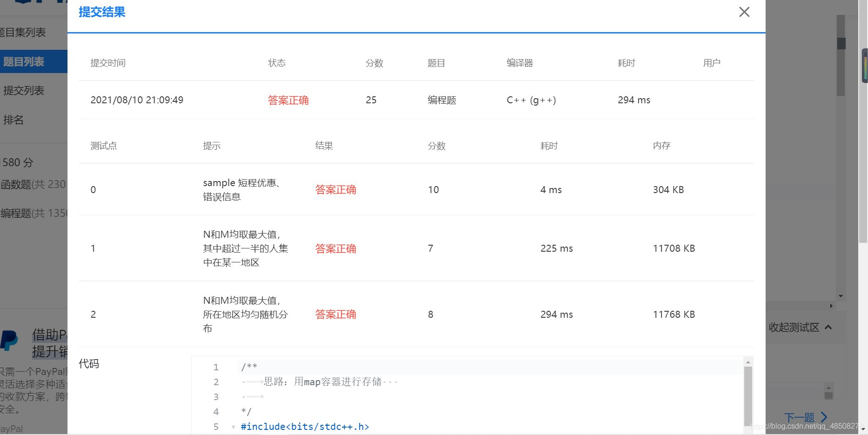Image resolution: width=868 pixels, height=435 pixels.
Task: Collapse test area via 收起测试区
Action: (800, 327)
